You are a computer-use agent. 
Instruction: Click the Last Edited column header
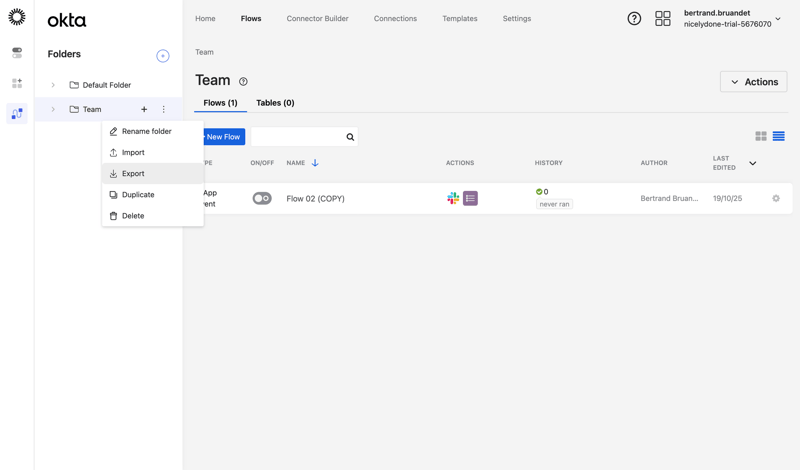point(724,163)
